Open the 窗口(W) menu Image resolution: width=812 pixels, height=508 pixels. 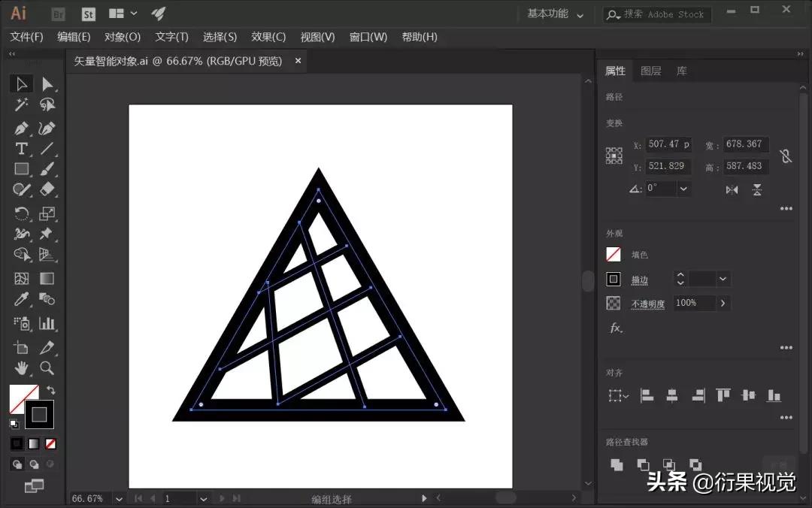(368, 37)
